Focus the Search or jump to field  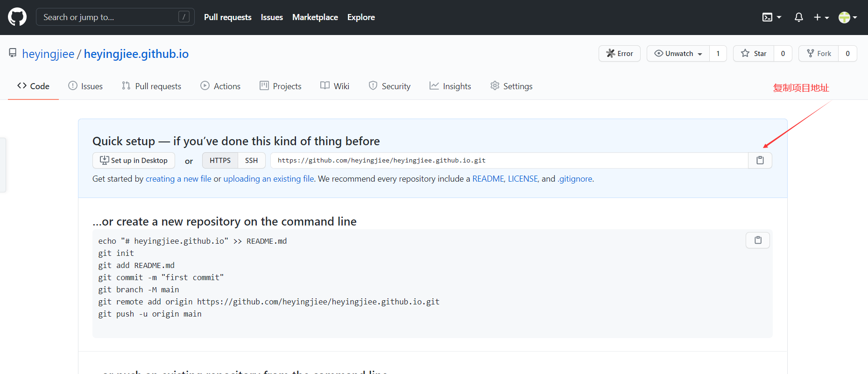115,17
